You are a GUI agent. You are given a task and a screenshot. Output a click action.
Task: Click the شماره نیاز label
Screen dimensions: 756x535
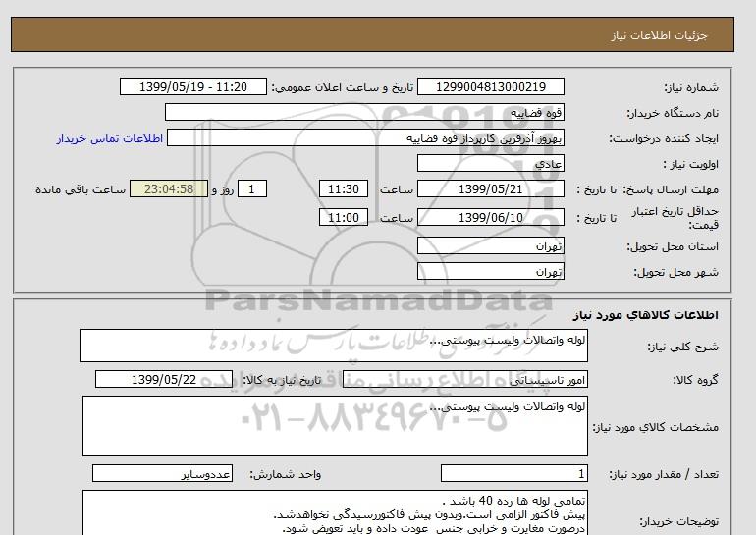click(x=691, y=87)
